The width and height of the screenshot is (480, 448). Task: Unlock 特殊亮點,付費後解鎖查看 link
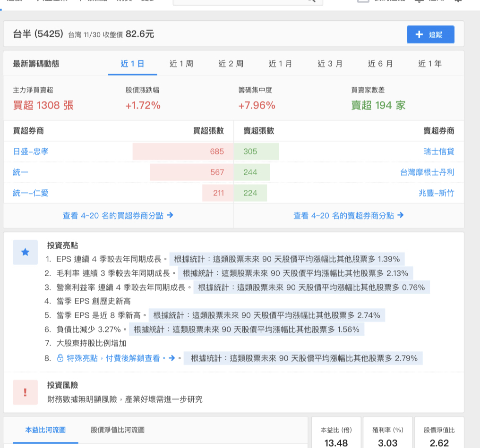tap(116, 358)
